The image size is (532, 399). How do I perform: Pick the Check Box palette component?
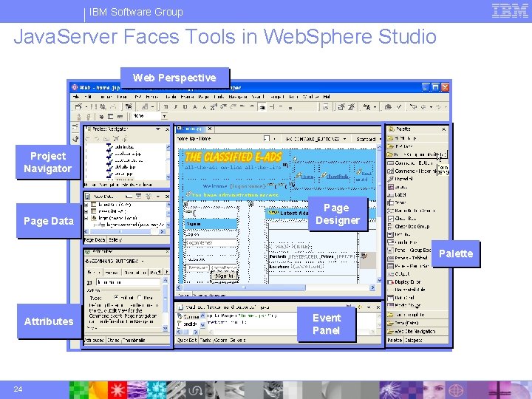tap(402, 219)
